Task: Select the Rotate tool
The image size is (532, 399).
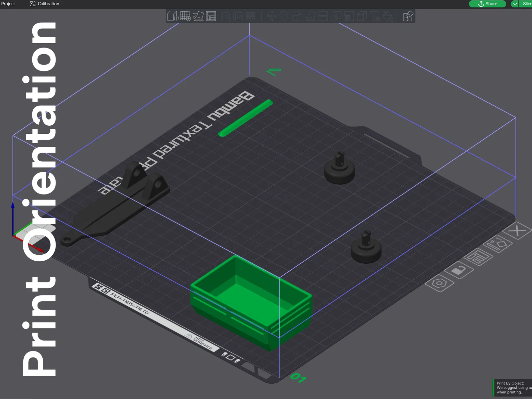Action: [x=285, y=16]
